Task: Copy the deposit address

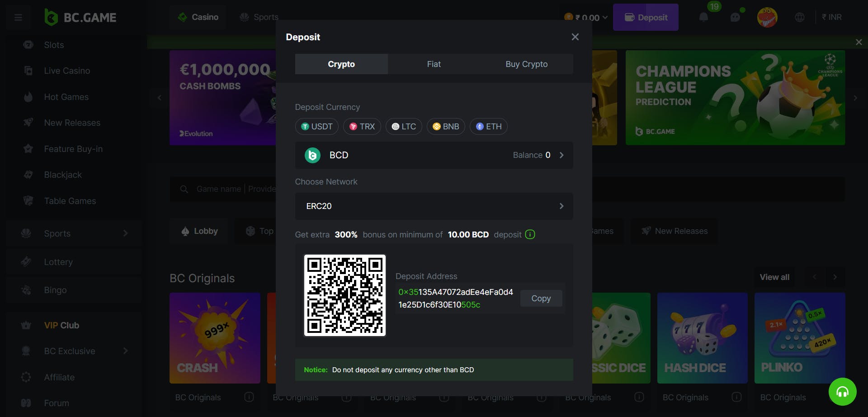Action: click(x=541, y=299)
